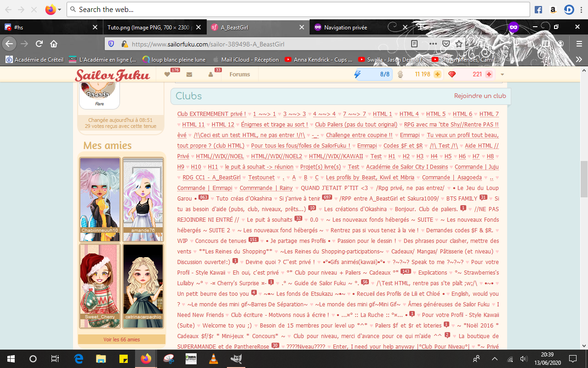Open the Challenge entre coupine !! club link
This screenshot has width=588, height=368.
click(359, 135)
